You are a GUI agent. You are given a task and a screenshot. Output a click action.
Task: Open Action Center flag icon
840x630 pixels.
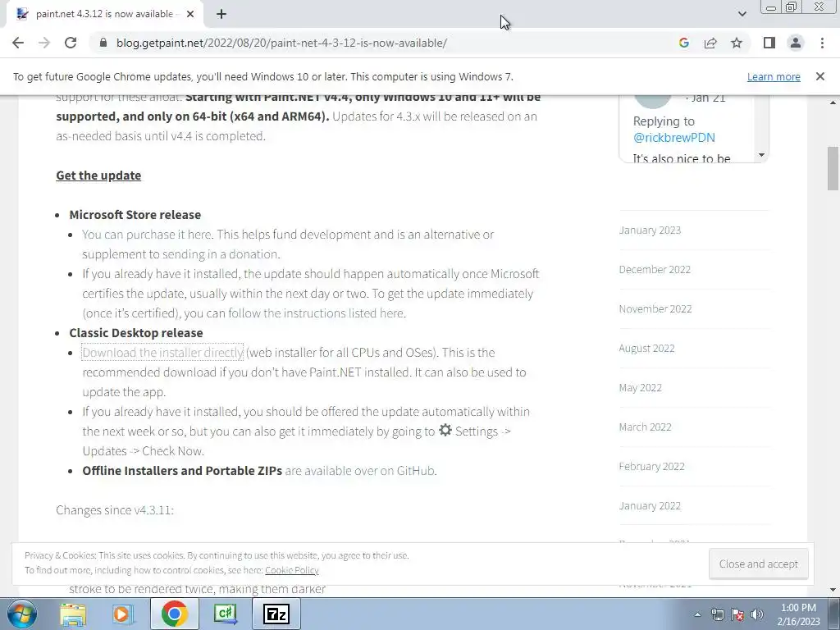pos(737,614)
